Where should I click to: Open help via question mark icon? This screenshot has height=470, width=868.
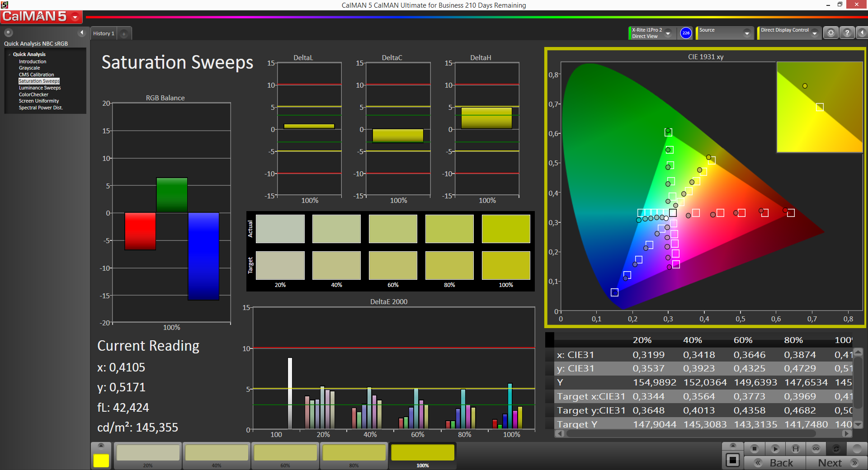[x=847, y=33]
